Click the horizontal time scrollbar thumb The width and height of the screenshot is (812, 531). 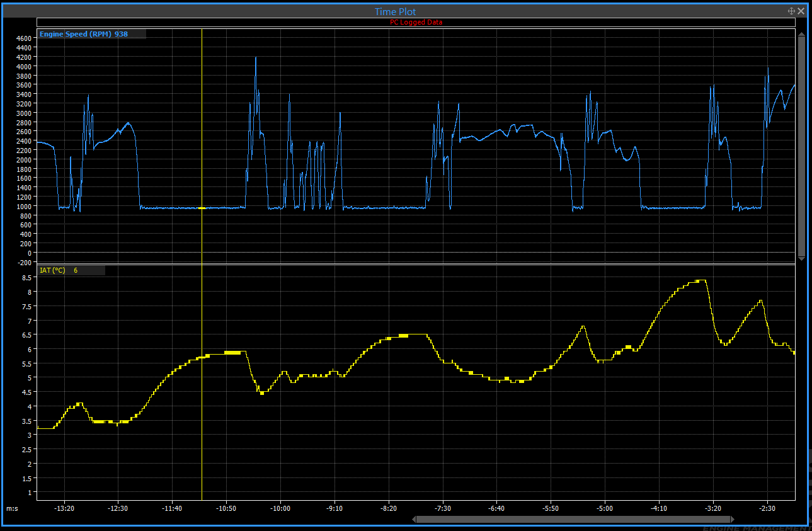click(x=572, y=520)
